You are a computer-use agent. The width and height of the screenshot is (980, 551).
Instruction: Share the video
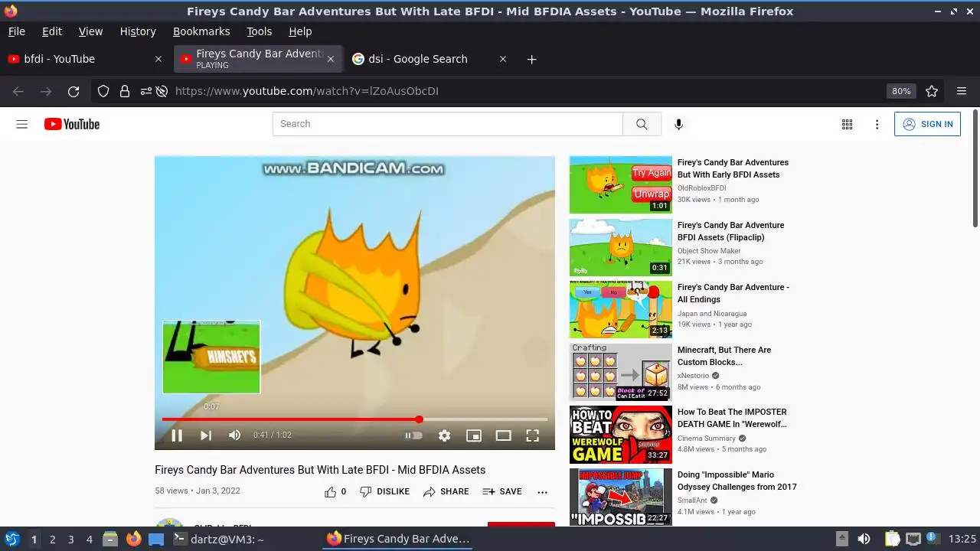point(446,492)
